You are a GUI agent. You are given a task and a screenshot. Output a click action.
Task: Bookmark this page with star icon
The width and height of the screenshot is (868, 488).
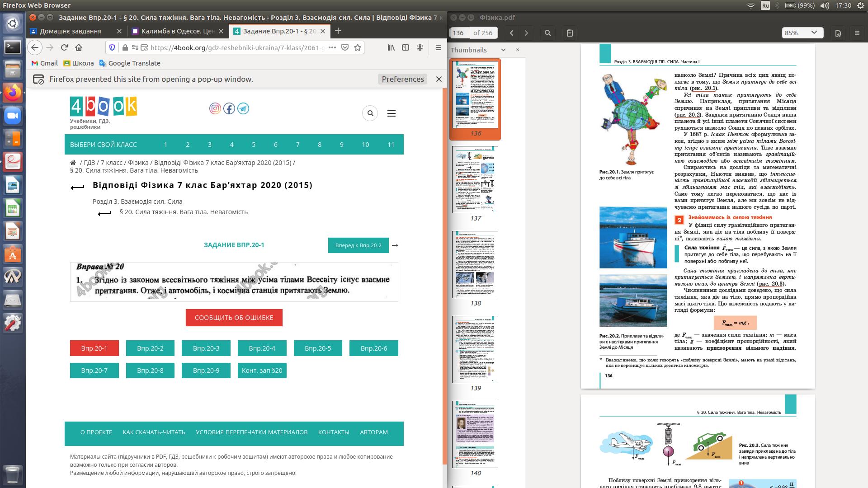point(358,47)
